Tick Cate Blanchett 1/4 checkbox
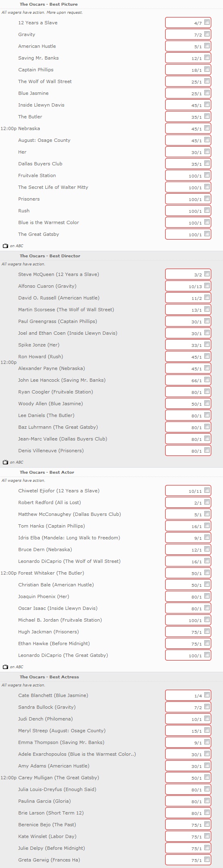Viewport: 223px width, 868px height. click(207, 695)
